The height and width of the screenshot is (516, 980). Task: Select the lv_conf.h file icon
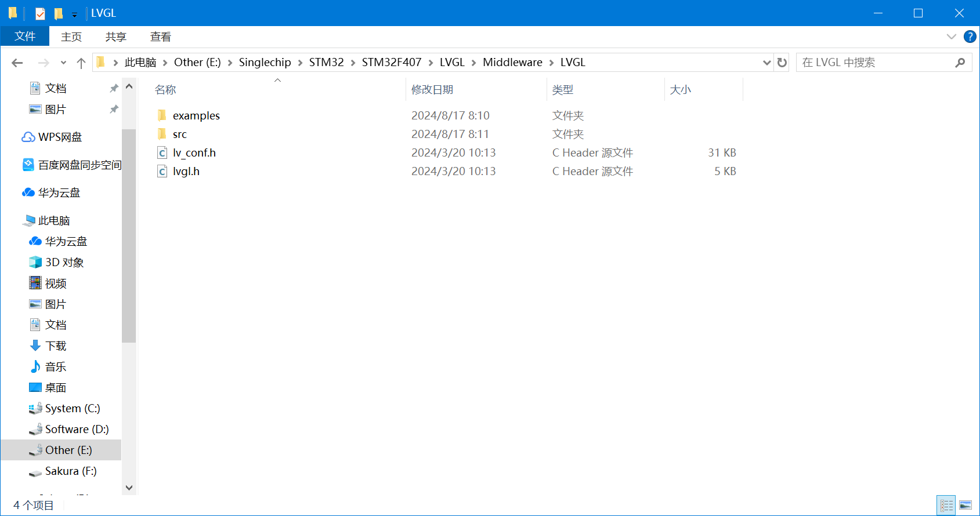pyautogui.click(x=162, y=152)
